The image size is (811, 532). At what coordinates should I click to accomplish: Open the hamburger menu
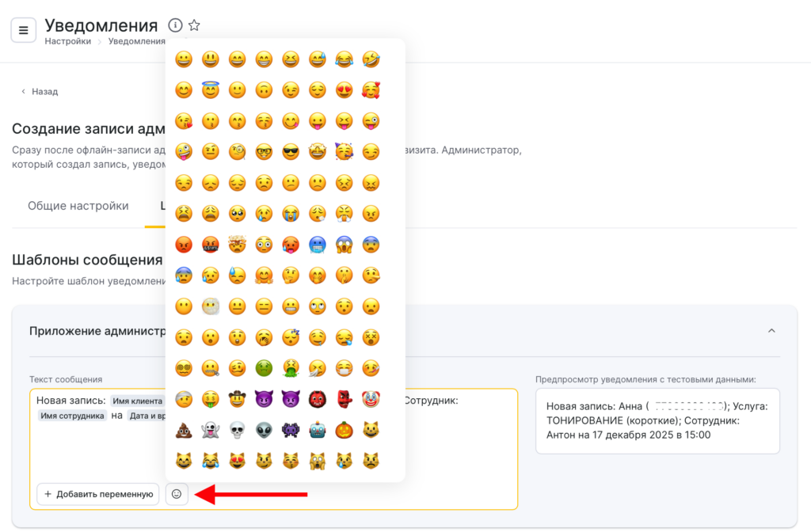[23, 30]
